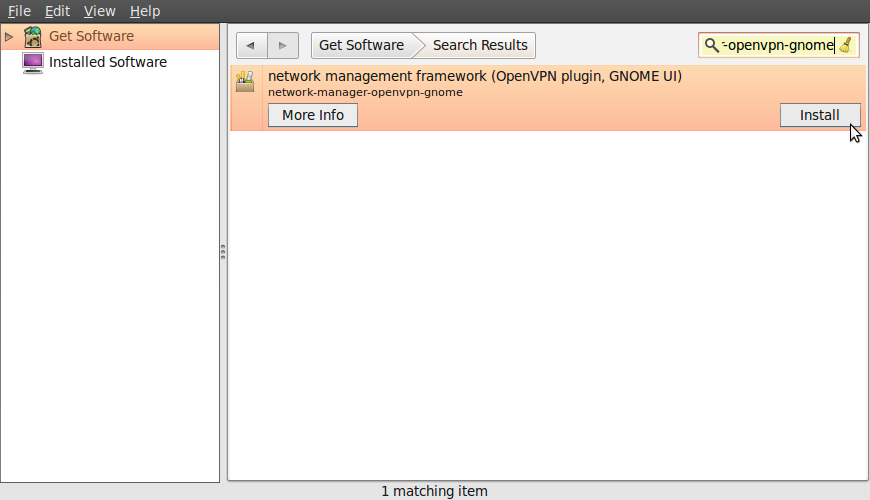This screenshot has height=500, width=870.
Task: Click the OpenVPN plugin package icon
Action: (245, 82)
